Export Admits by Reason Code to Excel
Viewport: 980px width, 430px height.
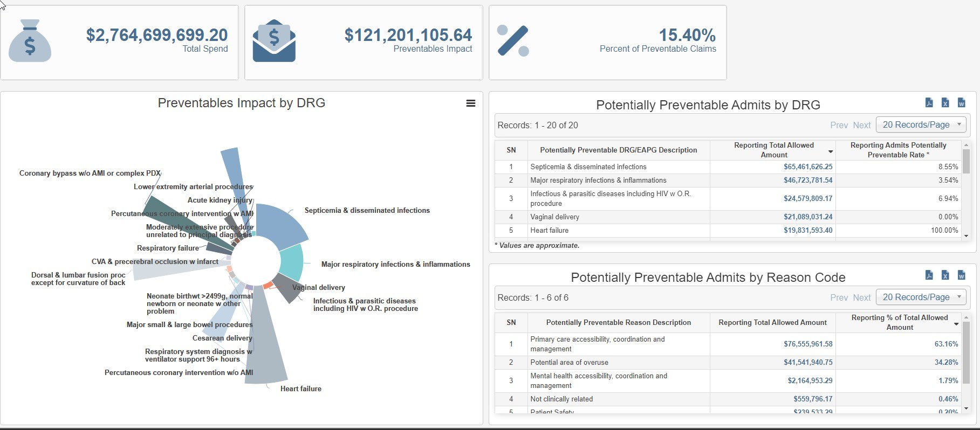coord(945,275)
